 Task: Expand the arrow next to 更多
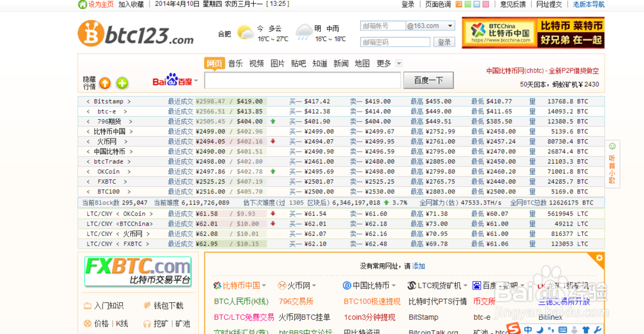pyautogui.click(x=399, y=63)
